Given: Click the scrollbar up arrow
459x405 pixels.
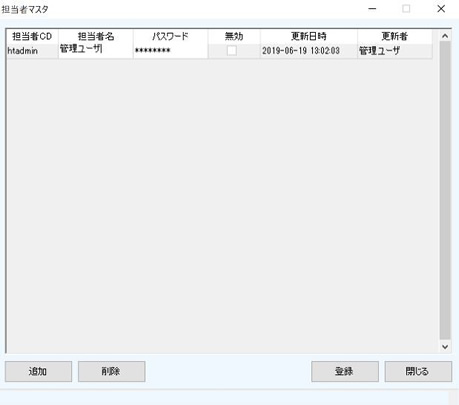Looking at the screenshot, I should (445, 36).
